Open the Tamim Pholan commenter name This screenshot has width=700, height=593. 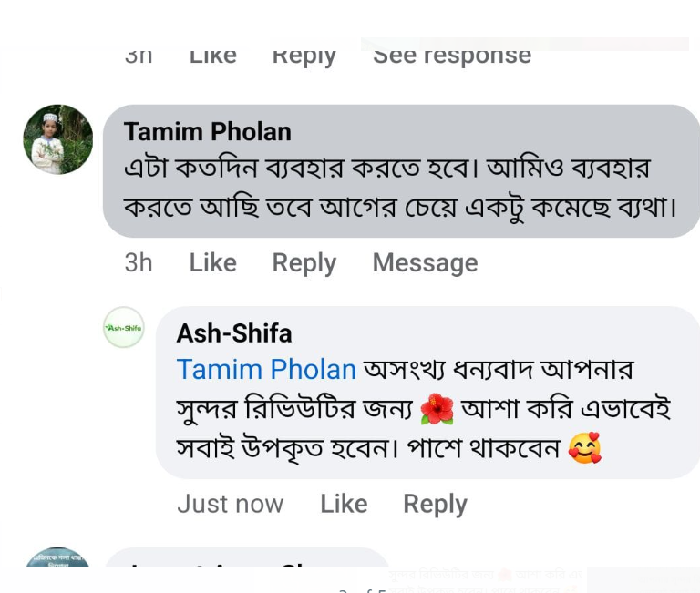coord(207,131)
